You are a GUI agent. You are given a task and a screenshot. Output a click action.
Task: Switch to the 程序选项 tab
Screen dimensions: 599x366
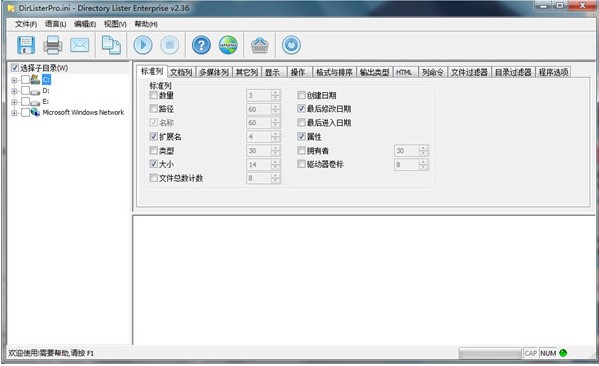pos(553,72)
